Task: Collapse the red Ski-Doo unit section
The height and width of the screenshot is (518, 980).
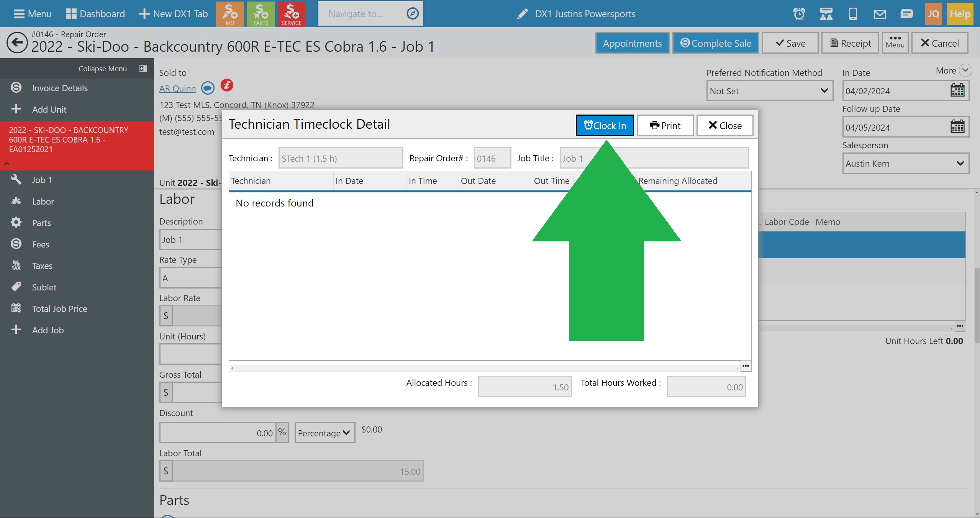Action: [x=7, y=164]
